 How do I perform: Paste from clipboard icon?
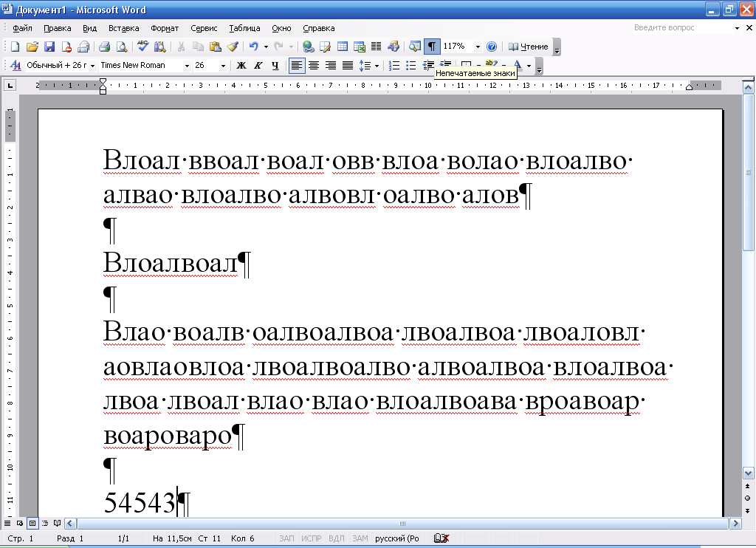[216, 47]
